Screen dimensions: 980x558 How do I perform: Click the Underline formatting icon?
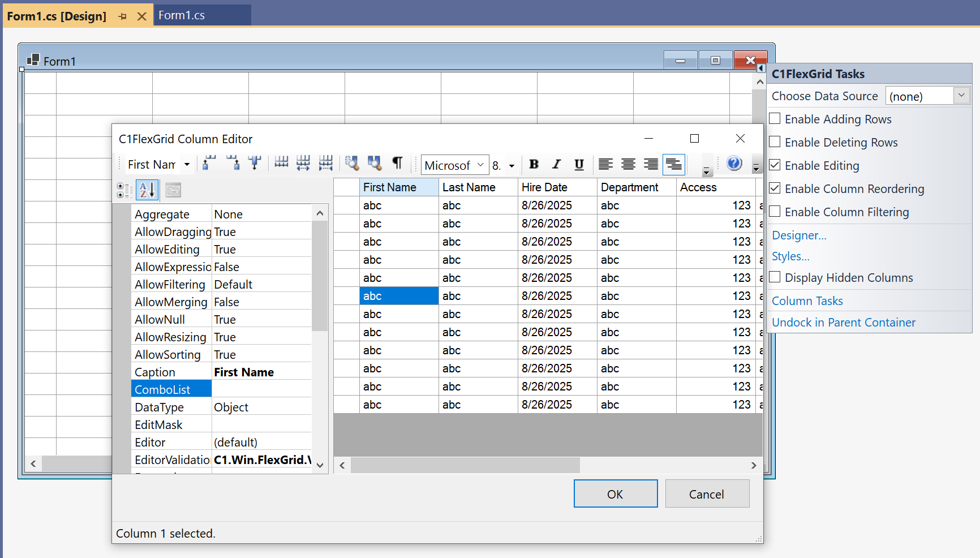coord(579,164)
